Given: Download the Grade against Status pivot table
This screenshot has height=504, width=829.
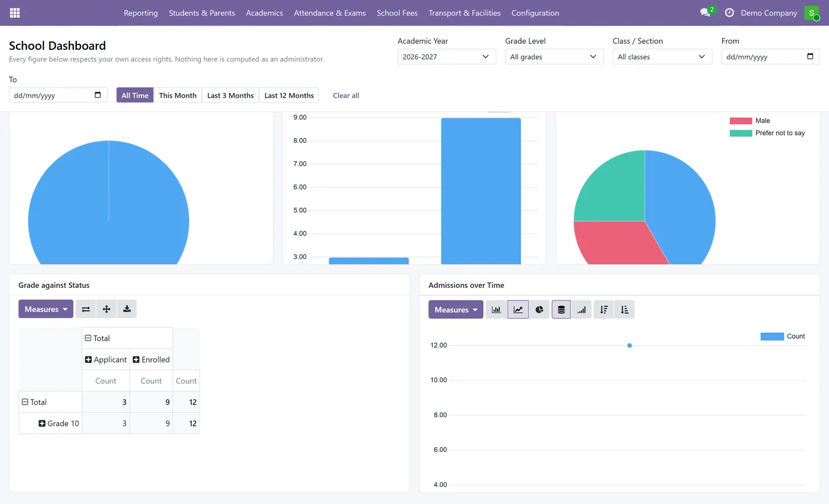Looking at the screenshot, I should [x=127, y=309].
